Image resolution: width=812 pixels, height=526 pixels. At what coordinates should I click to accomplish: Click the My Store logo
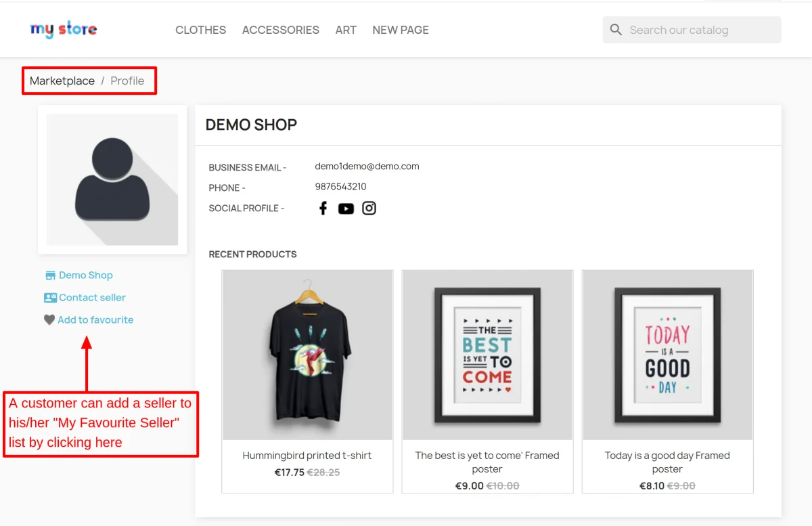tap(64, 30)
